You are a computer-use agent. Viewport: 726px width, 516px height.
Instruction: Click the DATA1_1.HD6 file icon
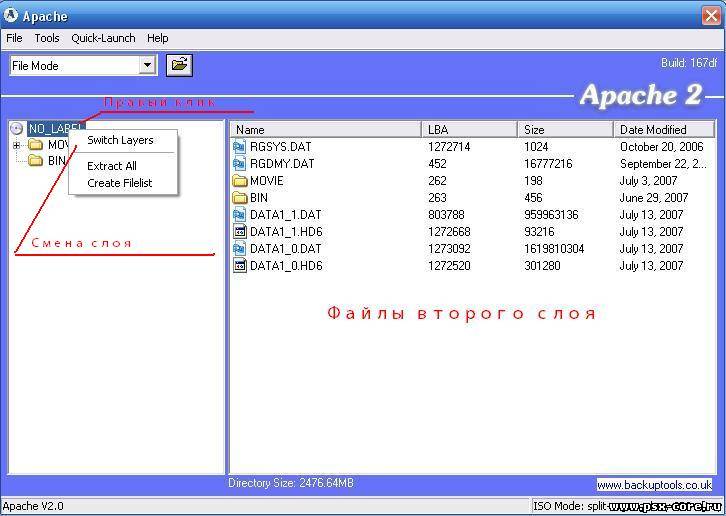239,232
